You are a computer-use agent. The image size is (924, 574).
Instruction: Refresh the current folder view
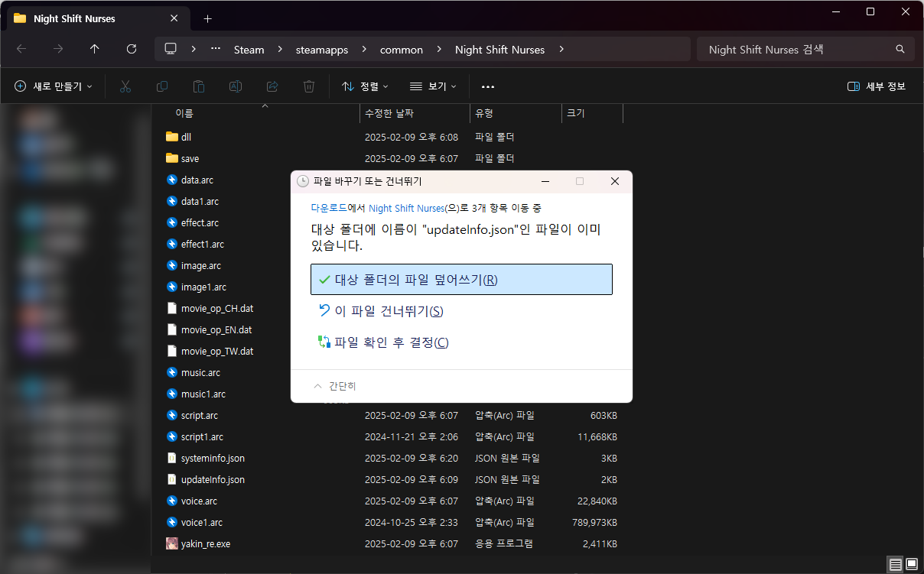(132, 49)
